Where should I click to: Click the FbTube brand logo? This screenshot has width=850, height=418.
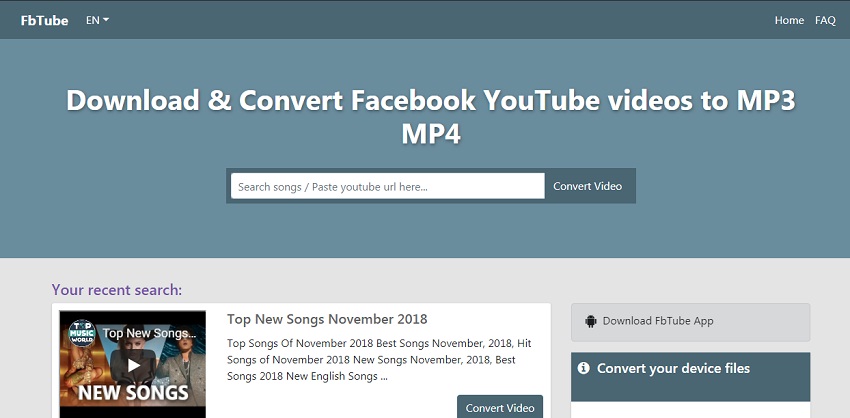[44, 20]
